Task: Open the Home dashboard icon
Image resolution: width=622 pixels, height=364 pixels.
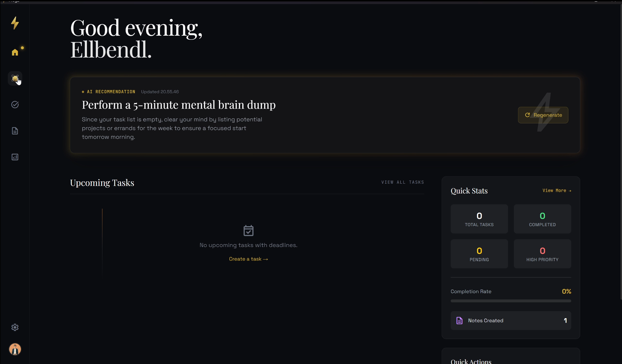Action: (x=15, y=52)
